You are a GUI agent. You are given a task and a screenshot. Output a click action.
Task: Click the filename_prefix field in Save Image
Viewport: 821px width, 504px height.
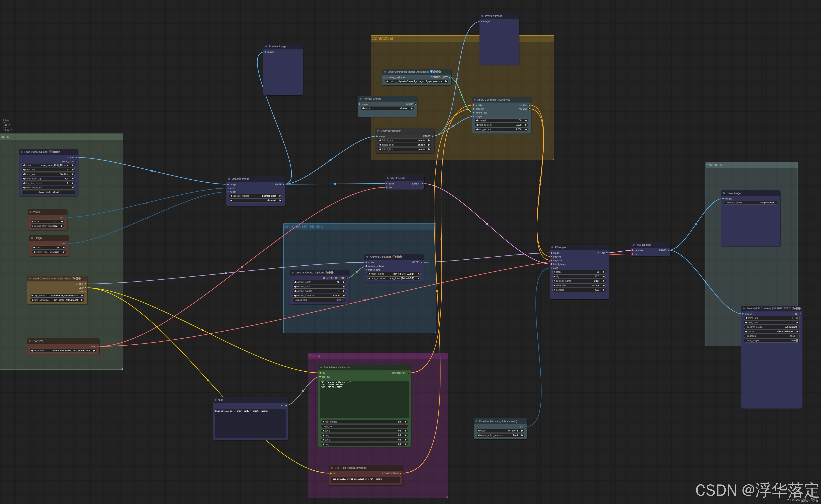(x=750, y=203)
